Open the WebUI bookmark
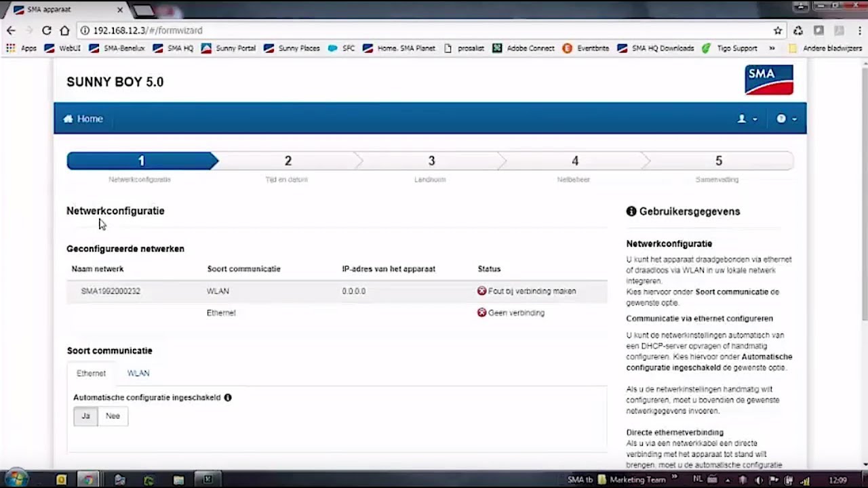Screen dimensions: 868x488 tap(62, 48)
